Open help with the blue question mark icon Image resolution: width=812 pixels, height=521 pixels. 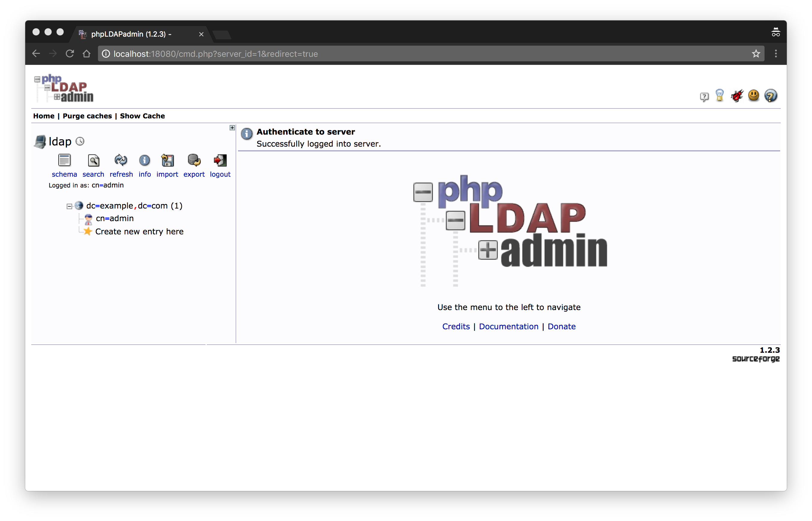point(771,96)
